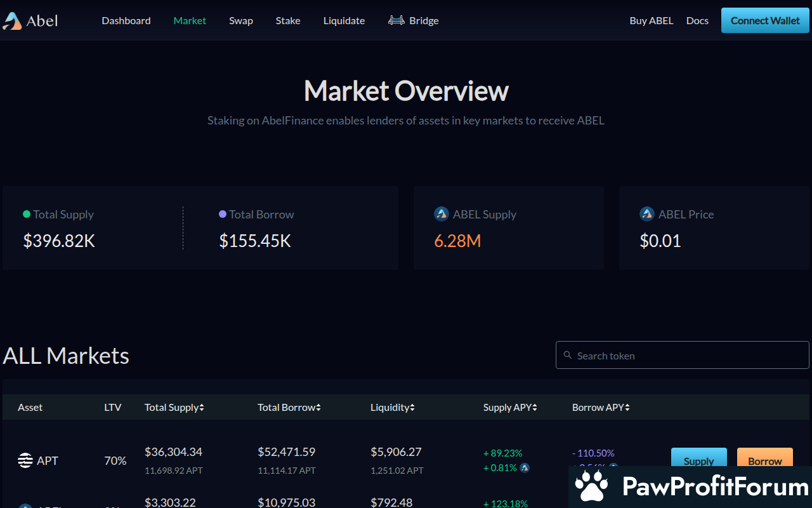This screenshot has height=508, width=812.
Task: Click the ABEL Supply token icon
Action: [x=442, y=214]
